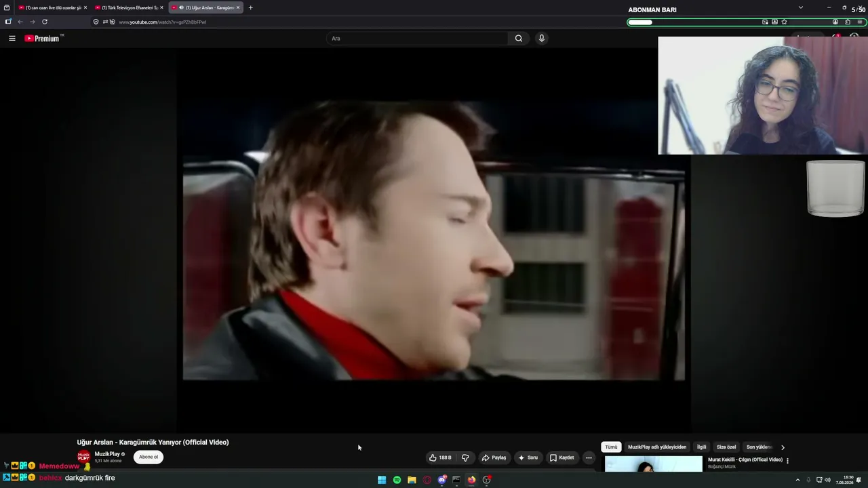868x488 pixels.
Task: Go to the YouTube Premium home logo
Action: click(x=42, y=39)
